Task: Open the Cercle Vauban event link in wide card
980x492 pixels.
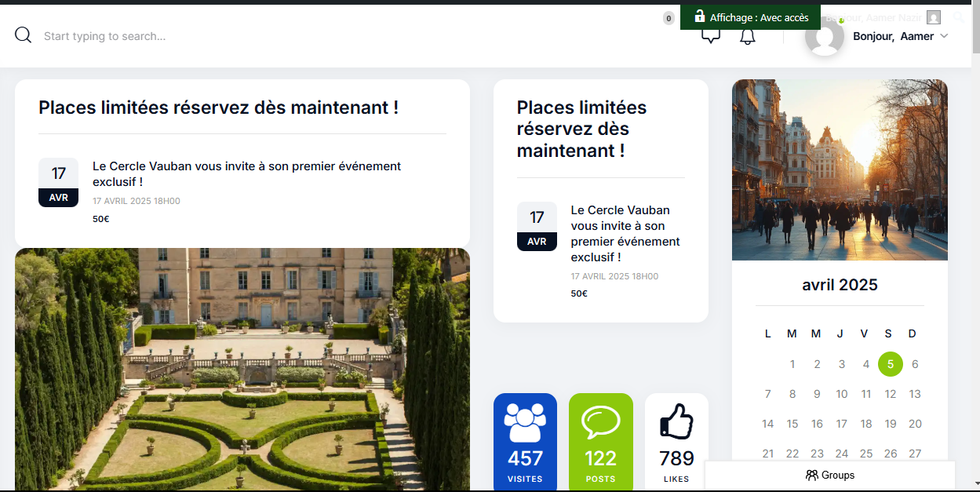Action: (x=246, y=174)
